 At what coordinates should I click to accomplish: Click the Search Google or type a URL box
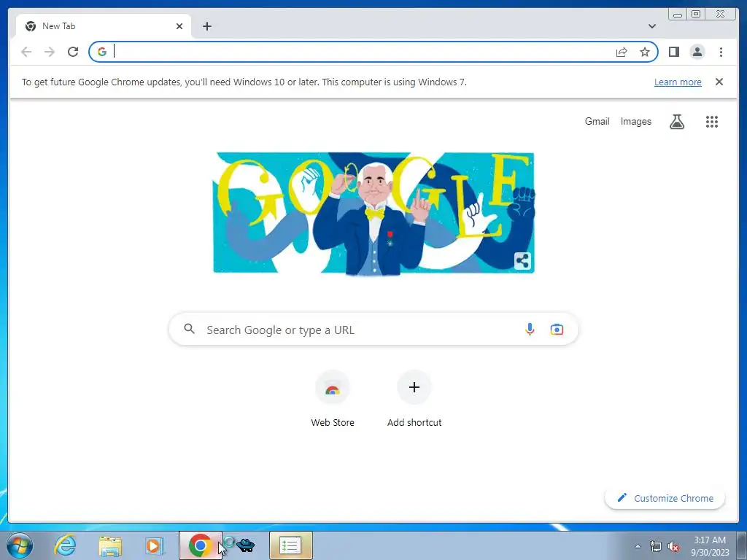(373, 329)
